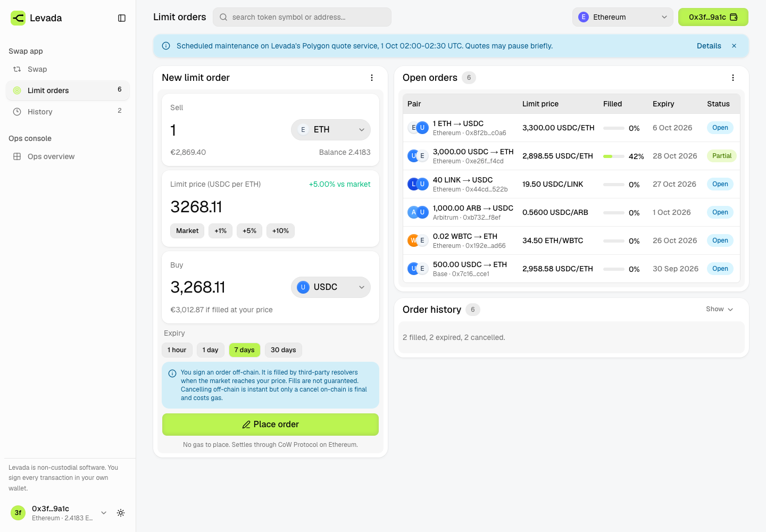Click token pair icon for 1,000.00 ARB → USDC
Image resolution: width=766 pixels, height=532 pixels.
[418, 212]
